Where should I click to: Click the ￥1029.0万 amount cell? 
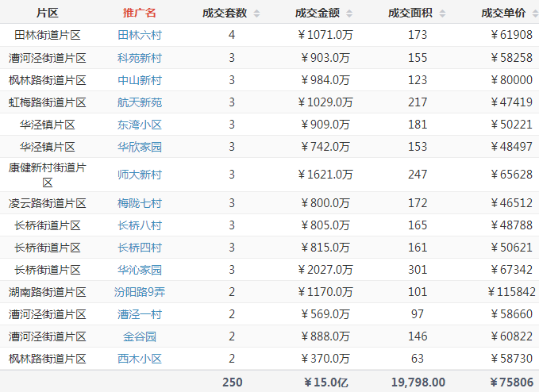click(325, 102)
